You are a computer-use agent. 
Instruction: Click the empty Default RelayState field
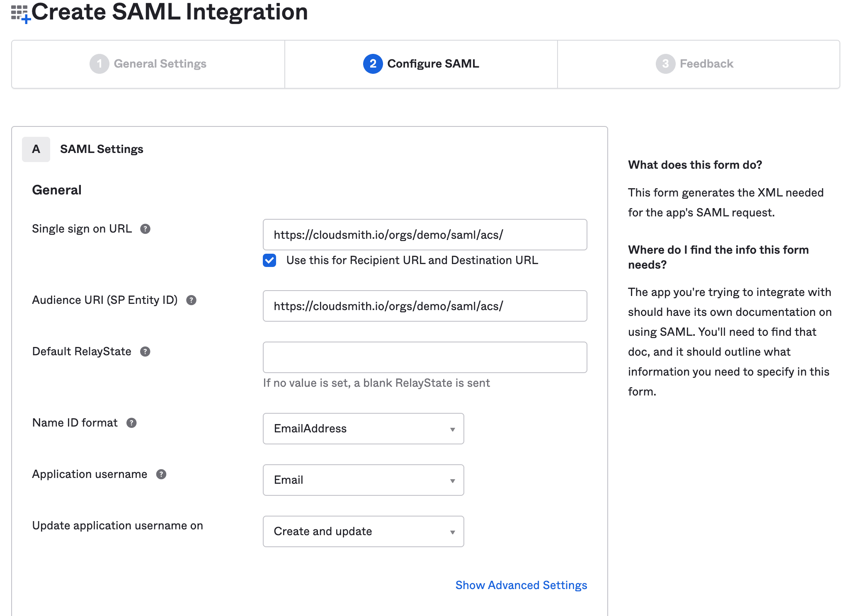pos(424,357)
